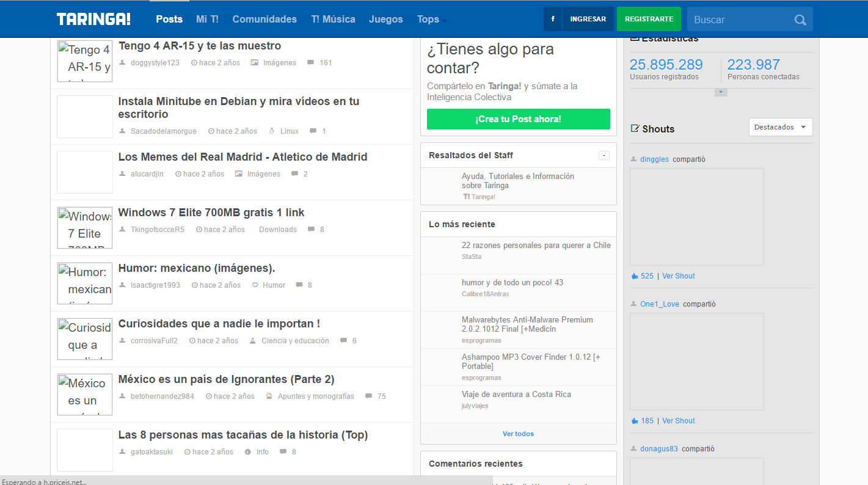Click the user icon beside doggystyle123
Image resolution: width=868 pixels, height=485 pixels.
coord(122,62)
